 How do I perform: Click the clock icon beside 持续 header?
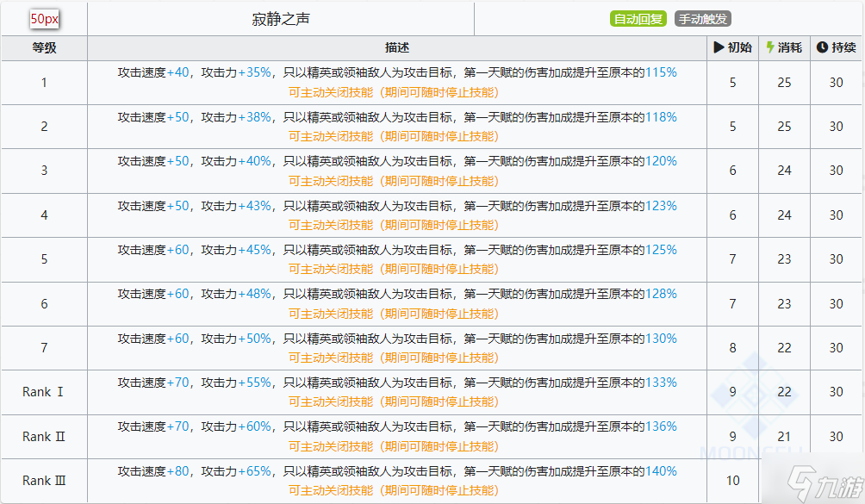click(822, 47)
